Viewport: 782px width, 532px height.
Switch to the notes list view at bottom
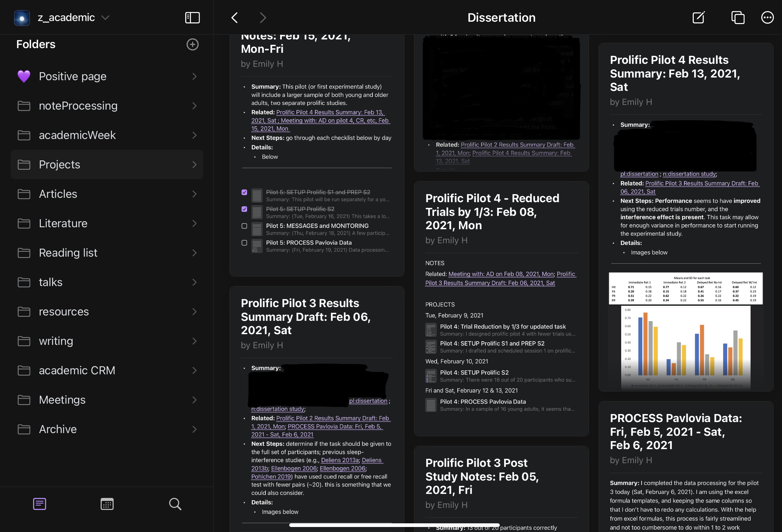coord(39,504)
